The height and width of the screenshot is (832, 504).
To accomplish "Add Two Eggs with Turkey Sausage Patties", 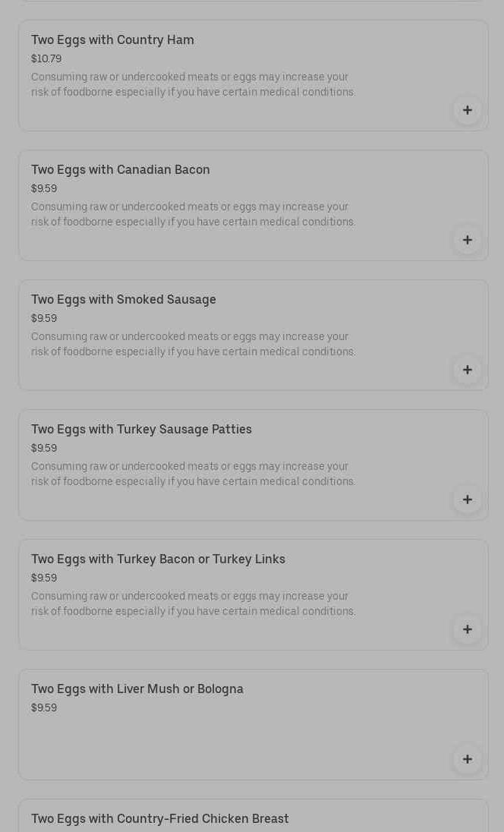I will [x=467, y=500].
